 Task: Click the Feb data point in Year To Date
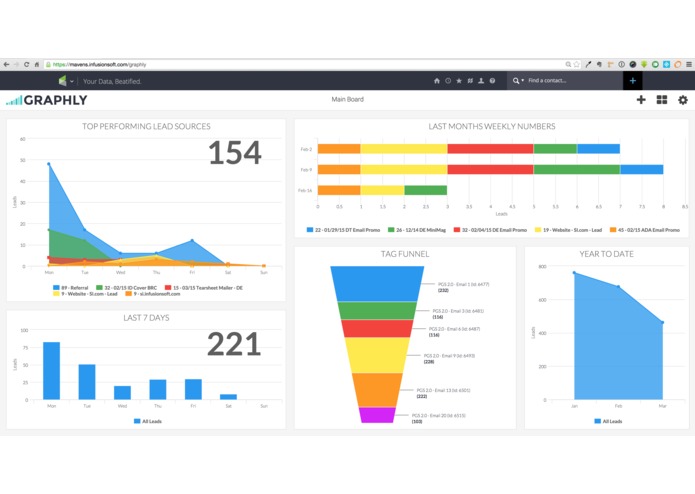[x=618, y=287]
